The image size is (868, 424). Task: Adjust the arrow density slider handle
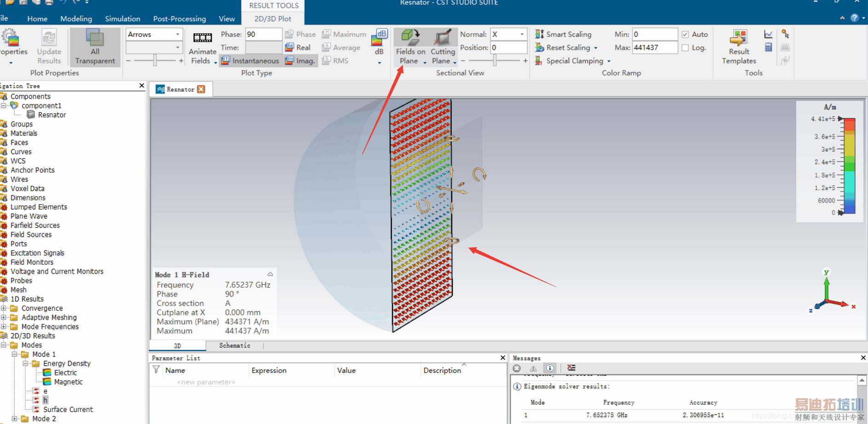tap(155, 60)
